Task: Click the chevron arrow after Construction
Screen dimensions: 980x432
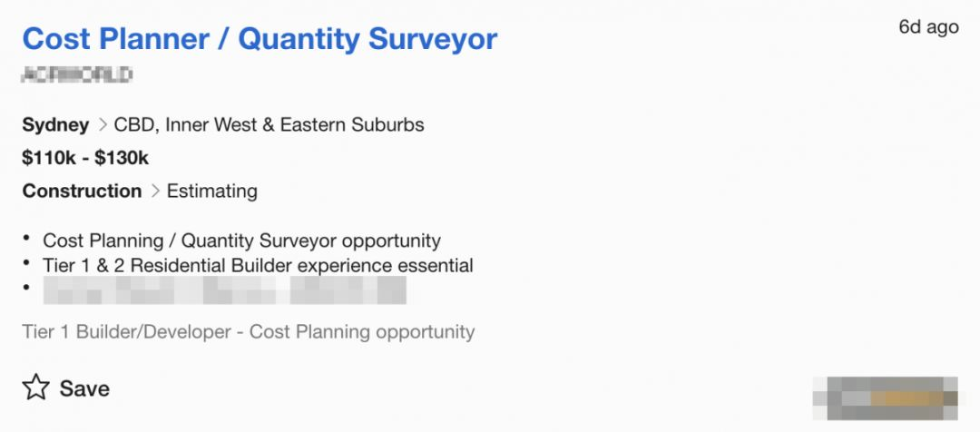Action: coord(154,191)
